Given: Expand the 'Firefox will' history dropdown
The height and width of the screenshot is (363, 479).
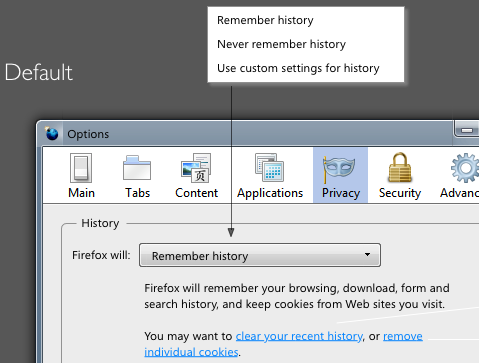Looking at the screenshot, I should (260, 255).
